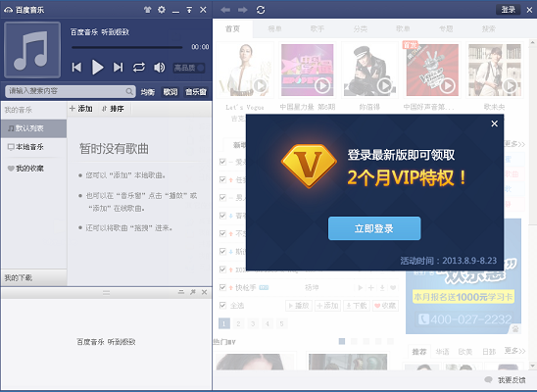Skip to the next track
Viewport: 537px width, 392px height.
point(119,67)
